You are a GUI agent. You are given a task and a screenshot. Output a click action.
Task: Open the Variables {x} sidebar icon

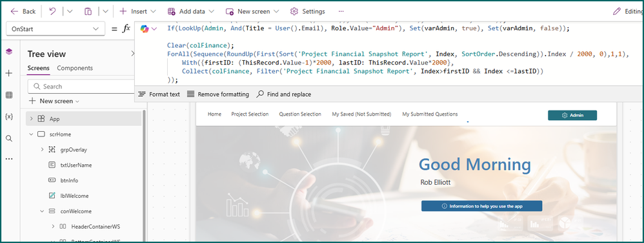click(9, 117)
